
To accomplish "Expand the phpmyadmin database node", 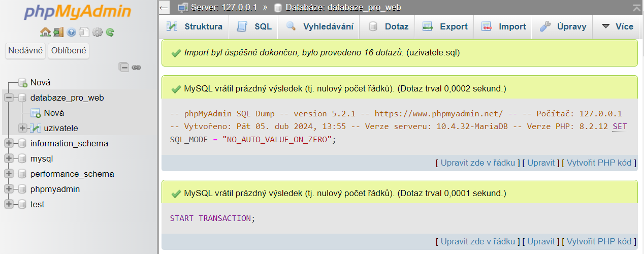I will tap(9, 189).
